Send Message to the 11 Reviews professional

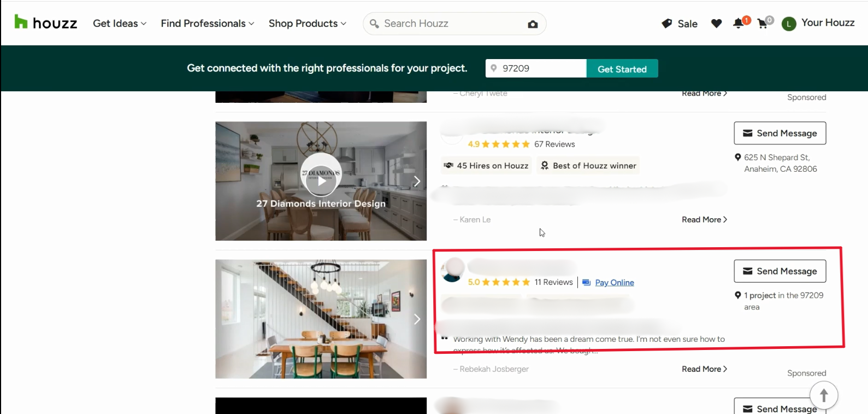[x=780, y=271]
